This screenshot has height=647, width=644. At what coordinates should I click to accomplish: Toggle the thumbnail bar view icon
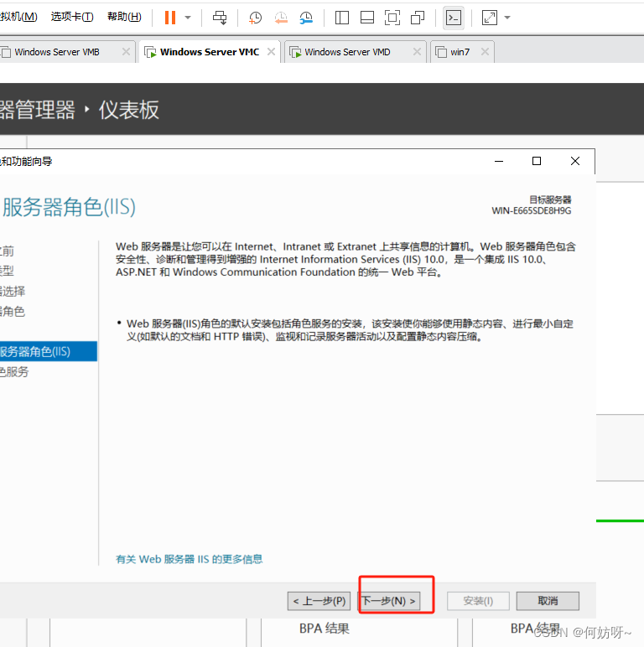click(366, 18)
